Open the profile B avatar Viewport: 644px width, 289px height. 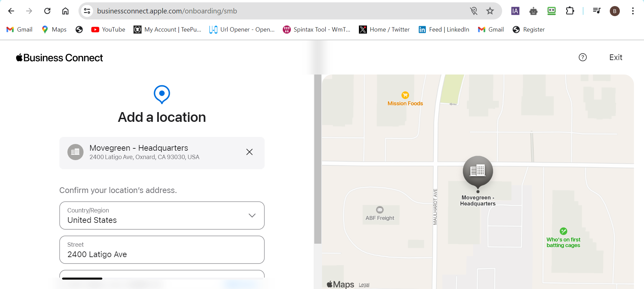614,11
